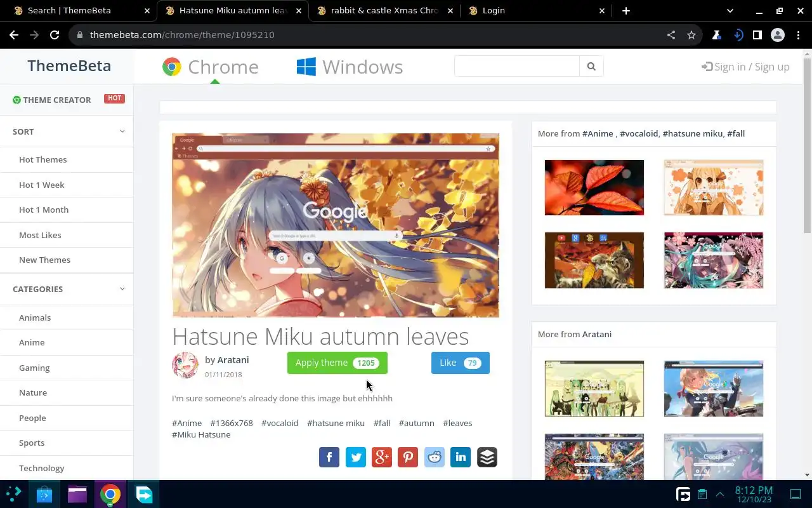Screen dimensions: 812x508
Task: Collapse the SORT section
Action: 122,131
